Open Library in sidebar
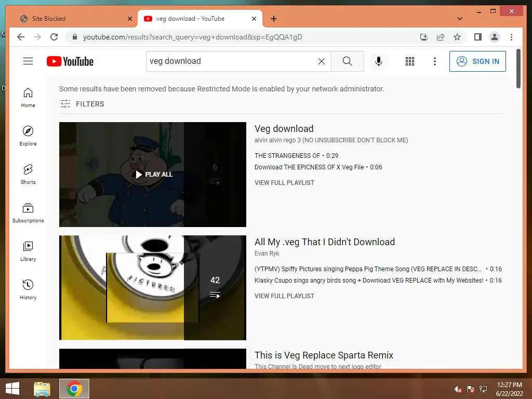 coord(28,251)
